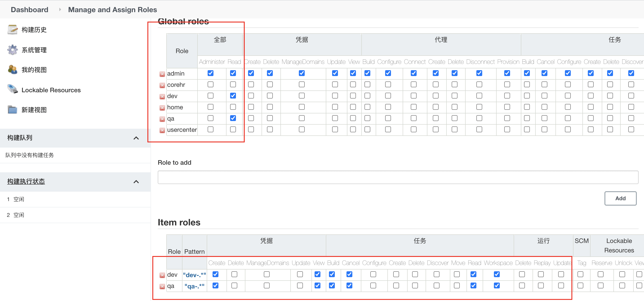644x301 pixels.
Task: Open the 构建执行状态 link
Action: pyautogui.click(x=26, y=181)
